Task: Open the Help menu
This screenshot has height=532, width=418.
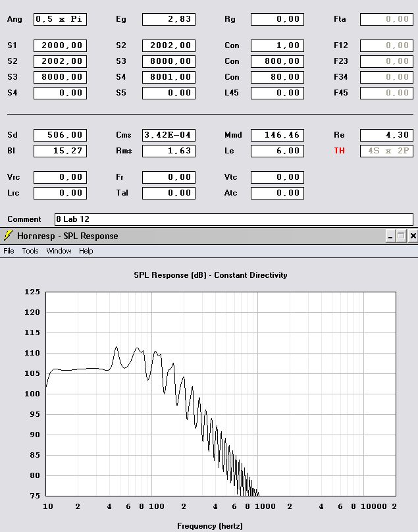Action: (x=86, y=251)
